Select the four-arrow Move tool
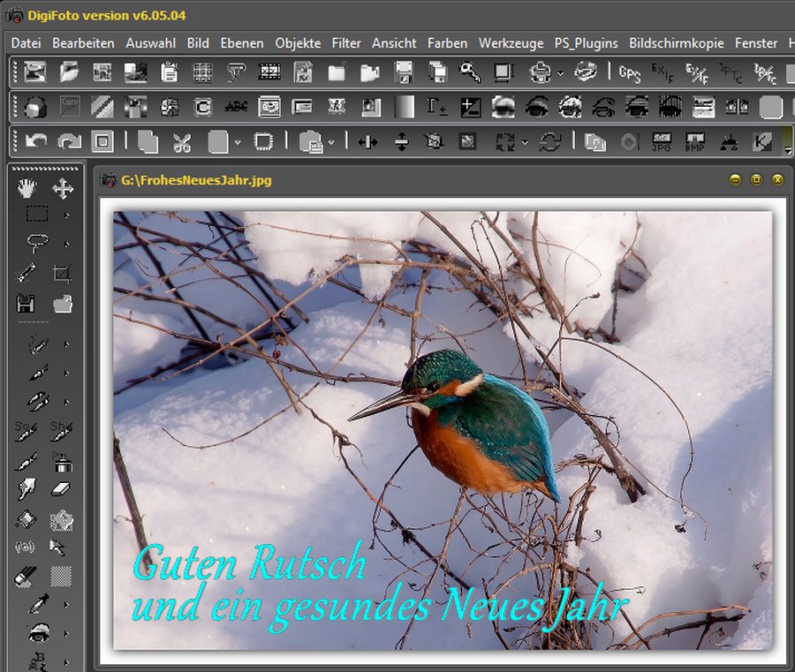795x672 pixels. [62, 188]
